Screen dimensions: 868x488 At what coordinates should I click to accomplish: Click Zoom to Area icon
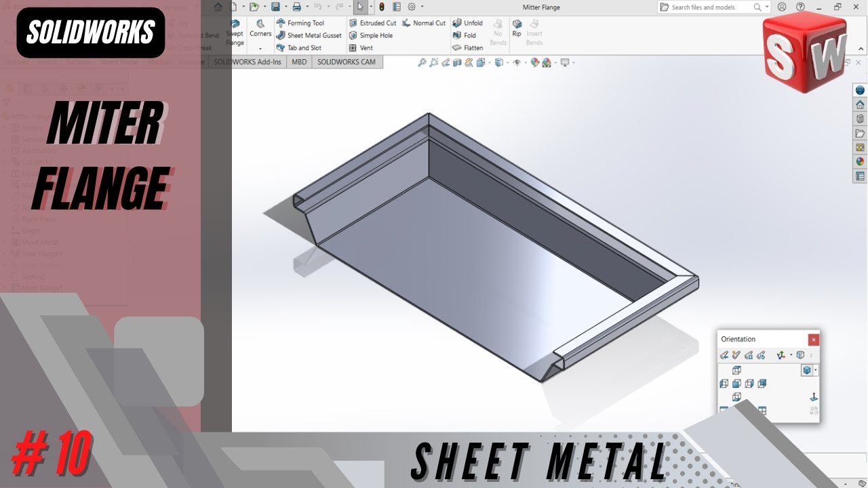[x=434, y=62]
